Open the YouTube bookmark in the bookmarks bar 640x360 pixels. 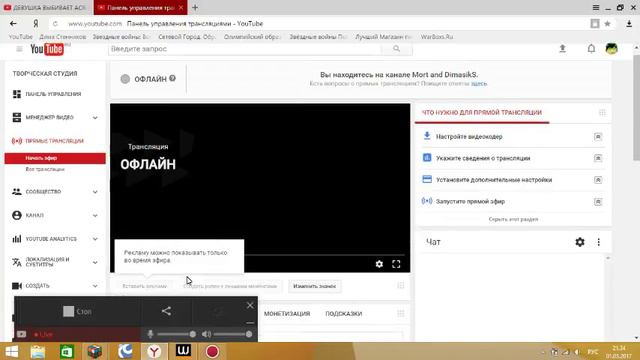click(x=20, y=37)
